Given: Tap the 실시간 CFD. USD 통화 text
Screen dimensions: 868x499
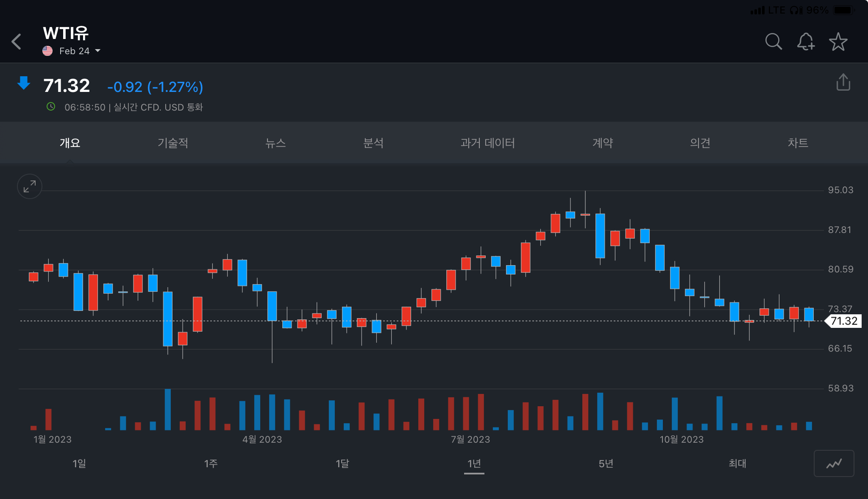Looking at the screenshot, I should pyautogui.click(x=159, y=107).
